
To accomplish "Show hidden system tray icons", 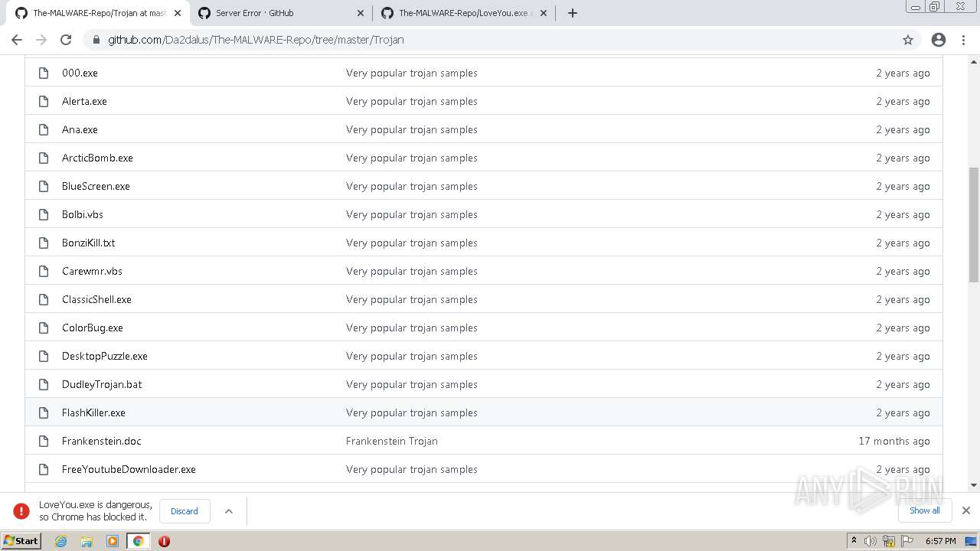I will tap(854, 540).
